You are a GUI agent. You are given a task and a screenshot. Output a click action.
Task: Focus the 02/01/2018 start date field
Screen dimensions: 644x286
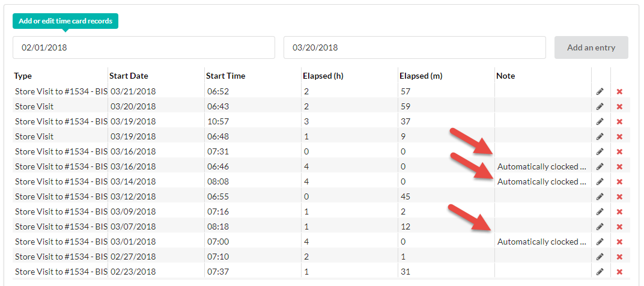click(x=144, y=47)
